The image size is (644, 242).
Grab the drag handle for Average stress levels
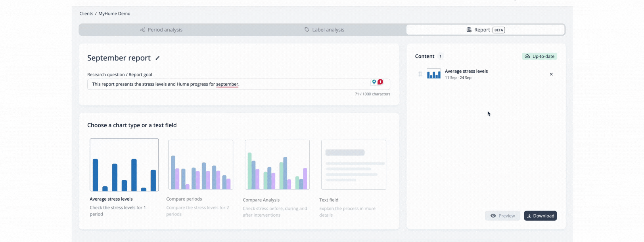click(x=420, y=74)
